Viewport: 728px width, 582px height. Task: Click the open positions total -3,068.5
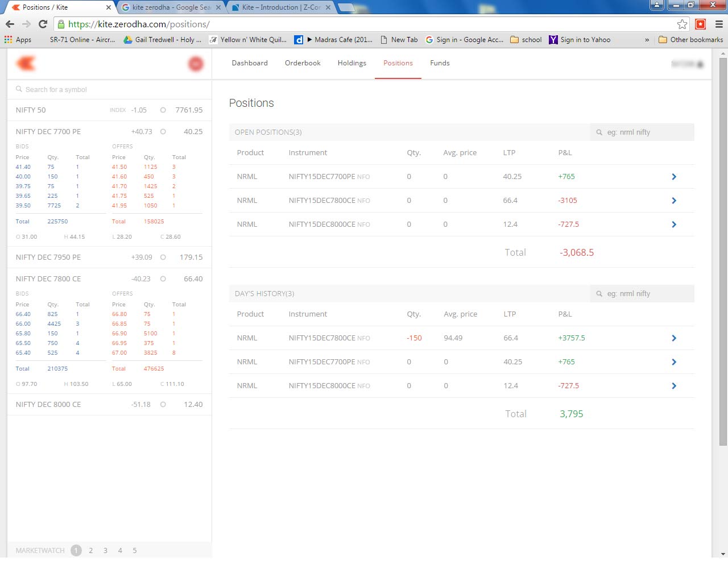click(x=577, y=253)
